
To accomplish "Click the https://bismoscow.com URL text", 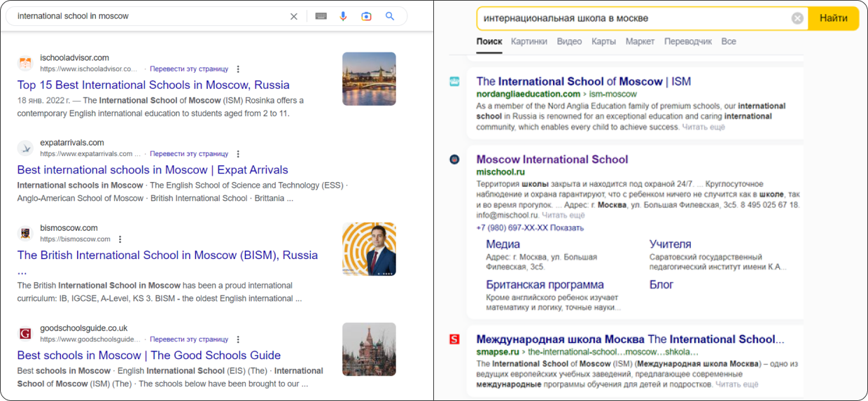I will click(76, 239).
